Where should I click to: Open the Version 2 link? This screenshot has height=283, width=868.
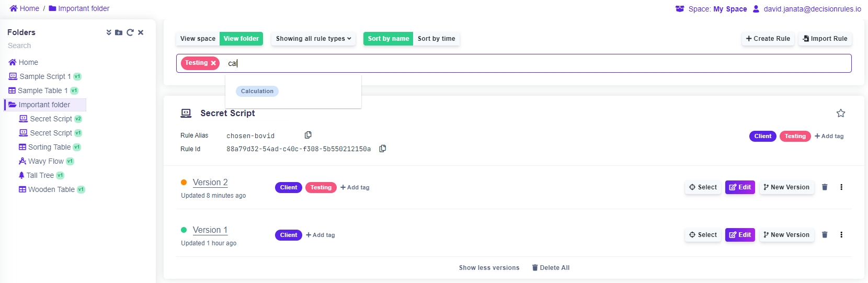[210, 183]
